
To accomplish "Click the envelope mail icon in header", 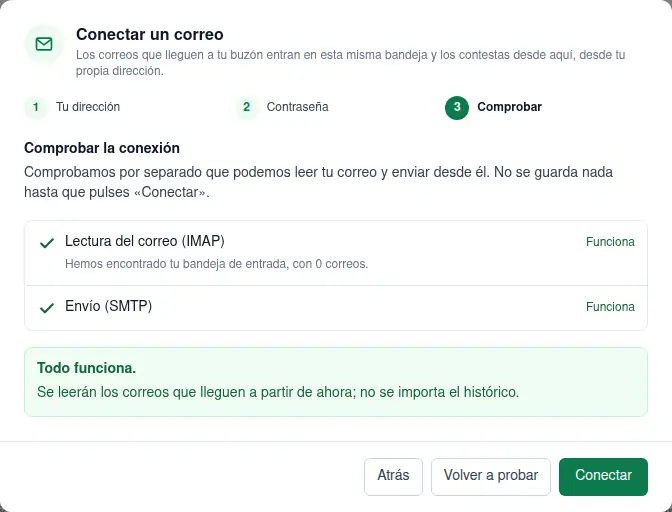I will pyautogui.click(x=44, y=44).
